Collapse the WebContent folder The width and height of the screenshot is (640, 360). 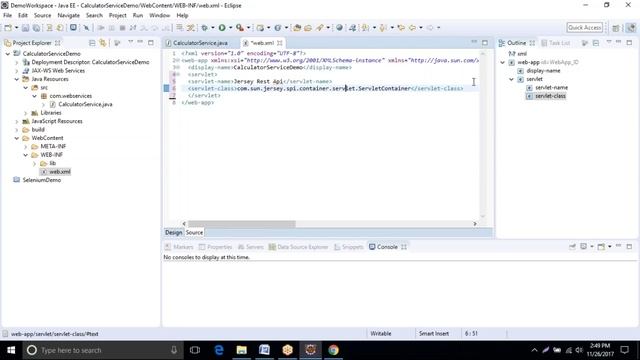17,138
